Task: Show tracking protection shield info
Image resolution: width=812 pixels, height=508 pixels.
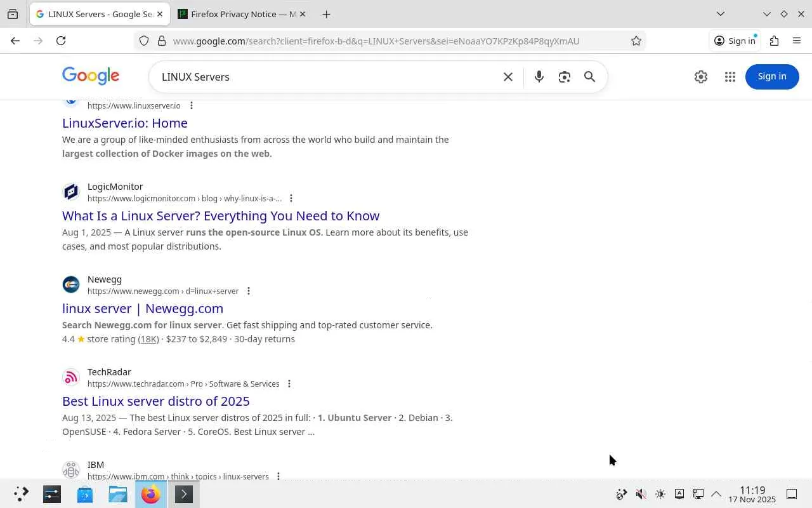Action: tap(144, 41)
